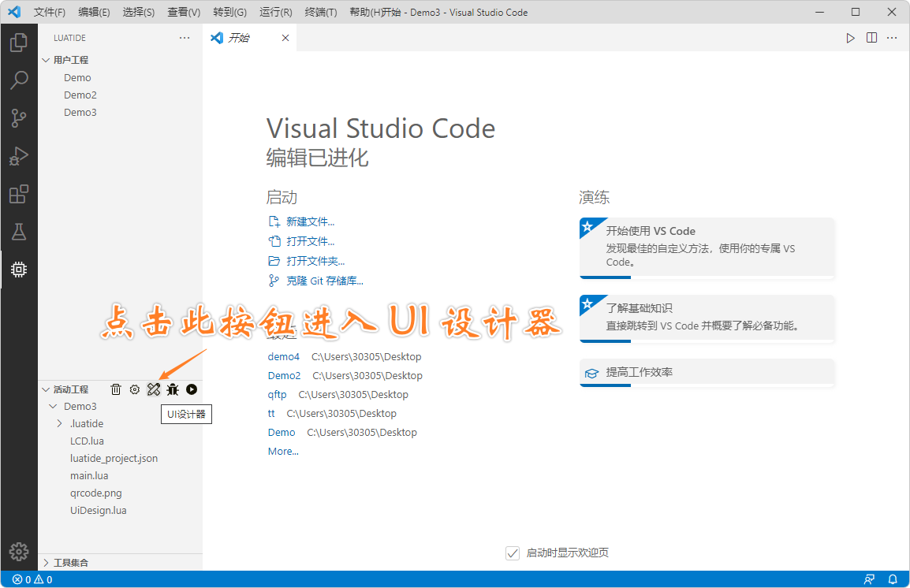This screenshot has width=910, height=588.
Task: Expand the .luatide folder
Action: tap(59, 424)
